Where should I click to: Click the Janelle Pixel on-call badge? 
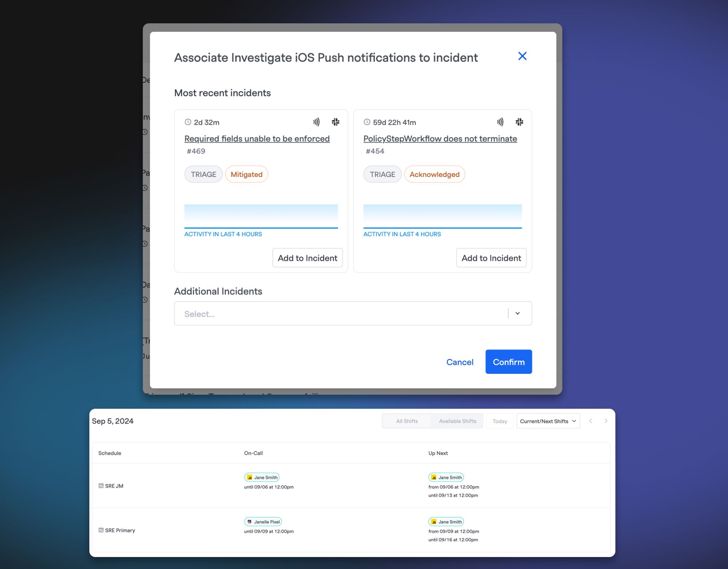click(263, 522)
